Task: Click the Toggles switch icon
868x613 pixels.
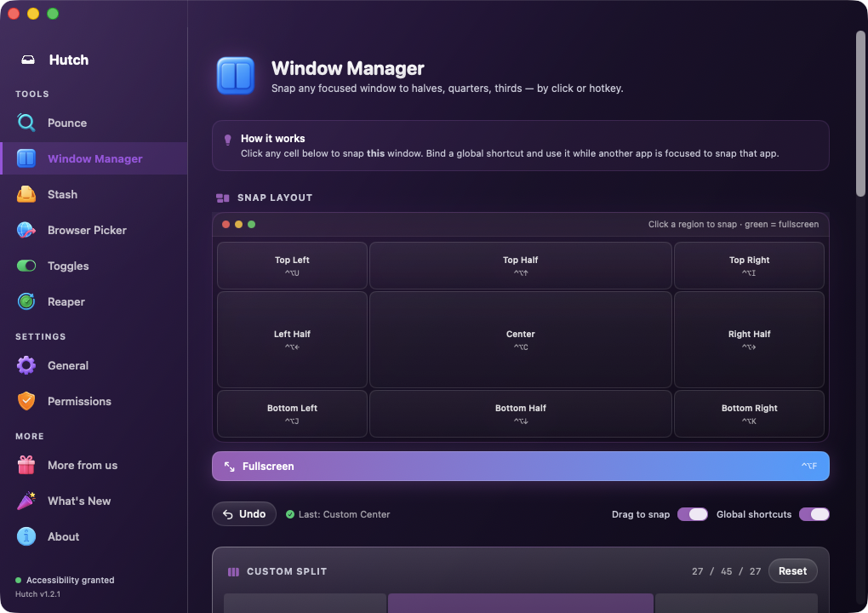Action: [x=26, y=266]
